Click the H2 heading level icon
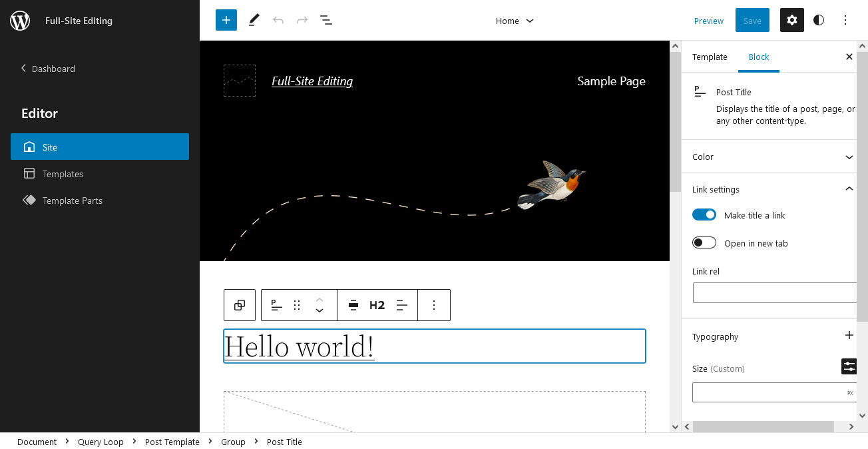This screenshot has width=868, height=449. click(x=377, y=304)
